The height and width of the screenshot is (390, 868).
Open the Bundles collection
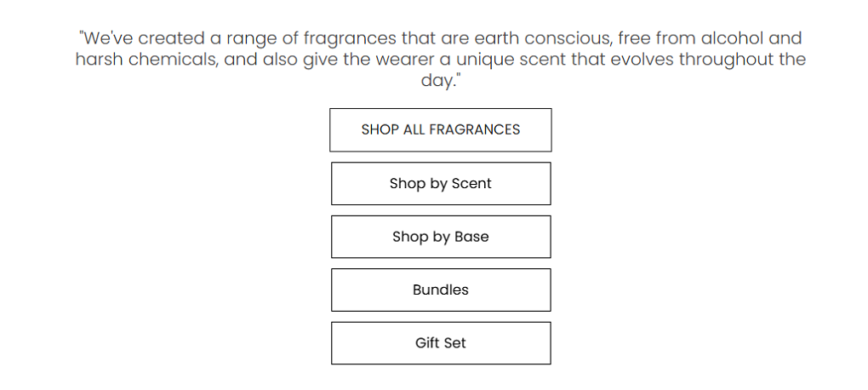coord(441,290)
